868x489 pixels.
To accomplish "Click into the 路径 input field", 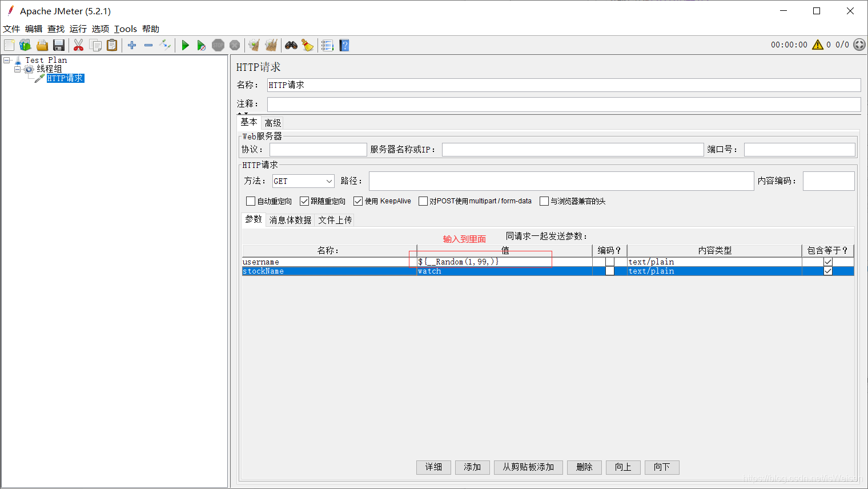I will (x=561, y=181).
